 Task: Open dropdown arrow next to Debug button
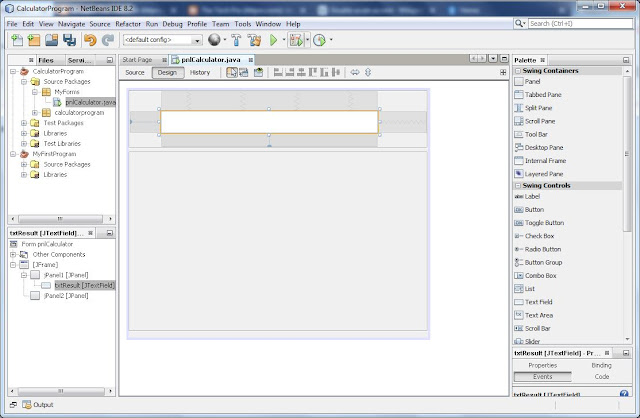coord(307,40)
